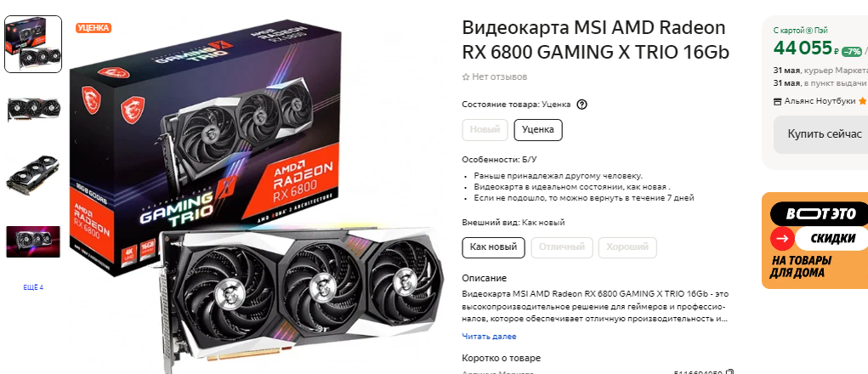Viewport: 868px width, 374px height.
Task: Select the Уценка condition option
Action: (538, 130)
